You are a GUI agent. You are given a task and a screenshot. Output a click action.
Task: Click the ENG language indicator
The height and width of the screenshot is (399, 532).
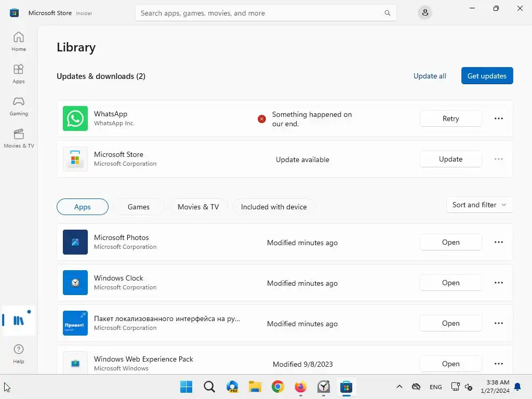coord(436,387)
